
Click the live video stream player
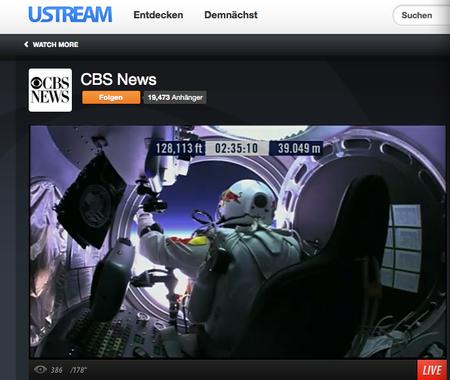[x=237, y=242]
